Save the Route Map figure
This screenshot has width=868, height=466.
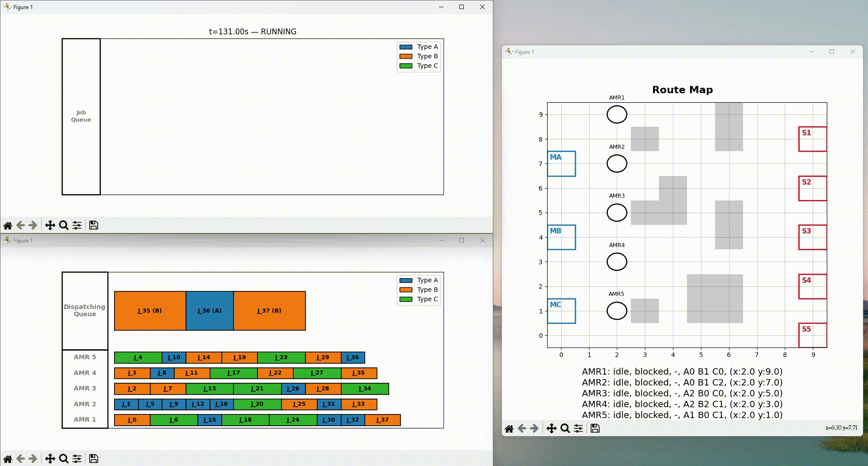[595, 428]
